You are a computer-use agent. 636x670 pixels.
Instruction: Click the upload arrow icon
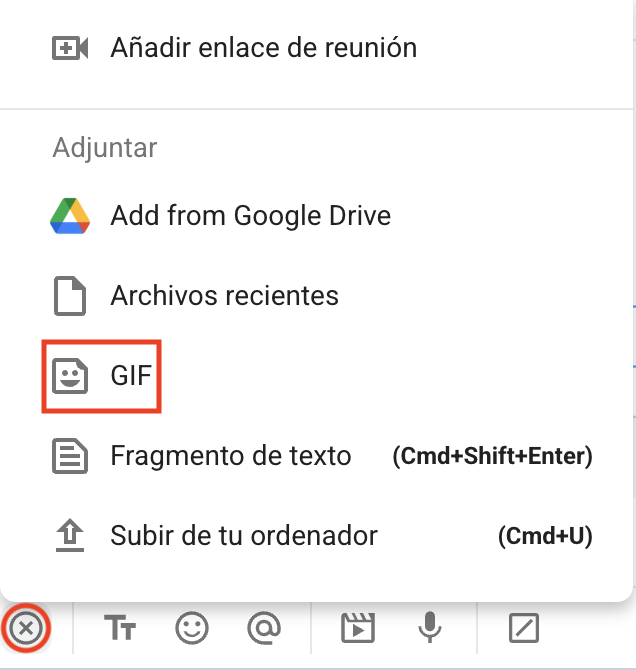point(70,537)
